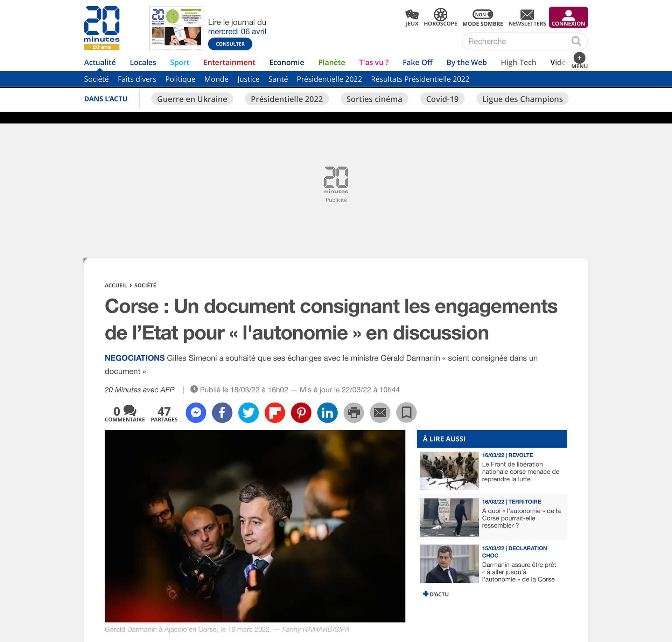672x642 pixels.
Task: Open thumbnail of Front de libération article
Action: [449, 471]
